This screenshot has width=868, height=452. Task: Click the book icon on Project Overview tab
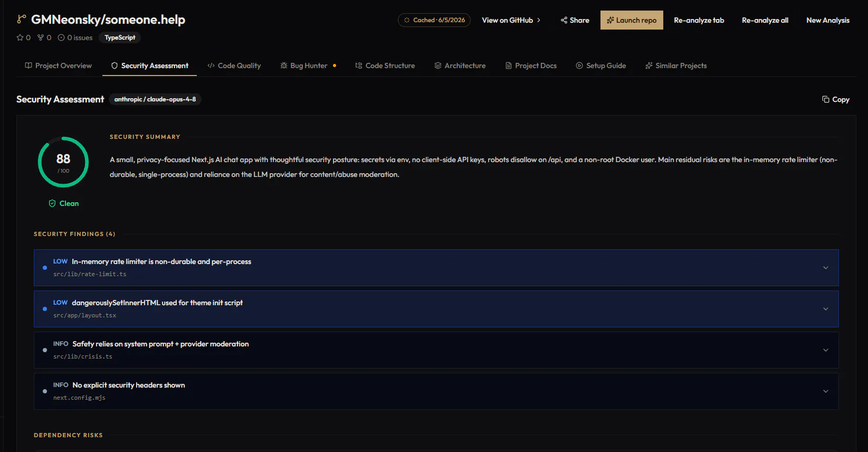(x=28, y=65)
